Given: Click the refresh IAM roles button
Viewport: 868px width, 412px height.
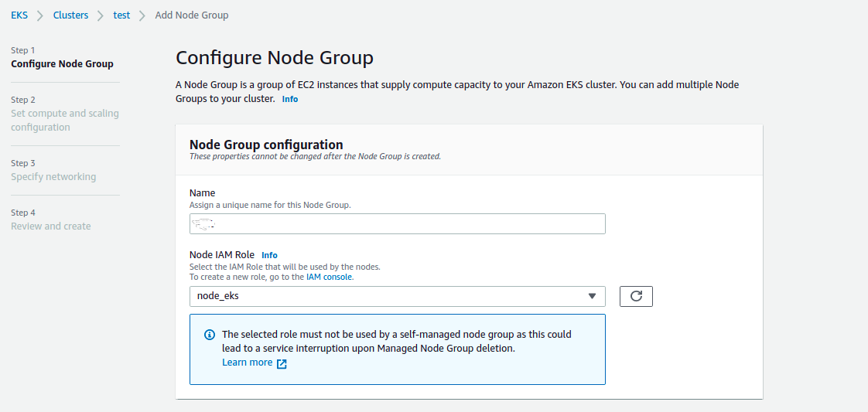Looking at the screenshot, I should point(636,296).
